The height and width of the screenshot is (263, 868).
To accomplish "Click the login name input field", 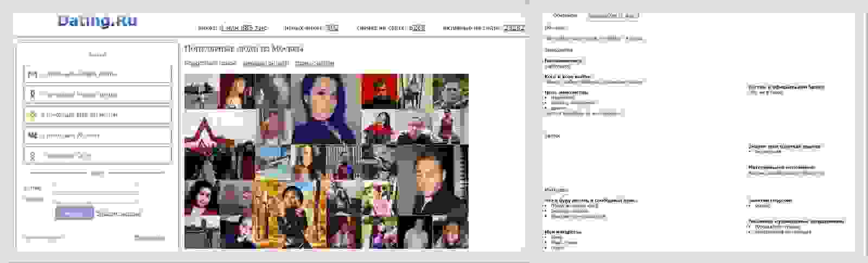I will click(x=95, y=188).
